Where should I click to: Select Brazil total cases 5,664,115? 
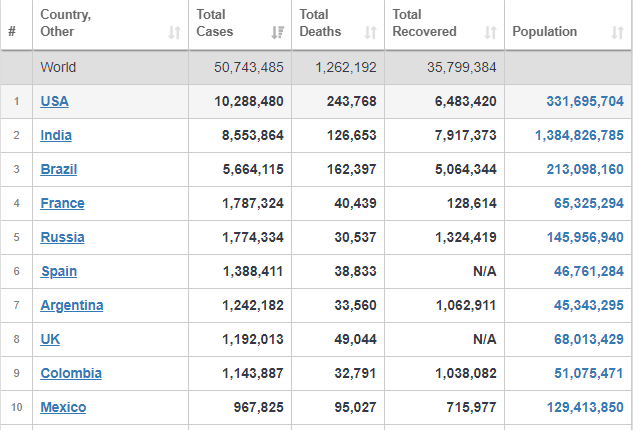coord(253,169)
